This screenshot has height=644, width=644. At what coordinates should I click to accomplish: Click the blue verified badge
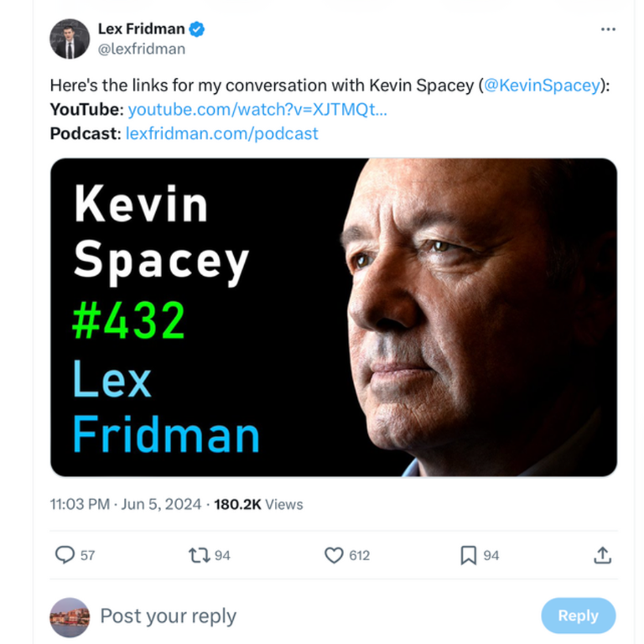(x=197, y=29)
